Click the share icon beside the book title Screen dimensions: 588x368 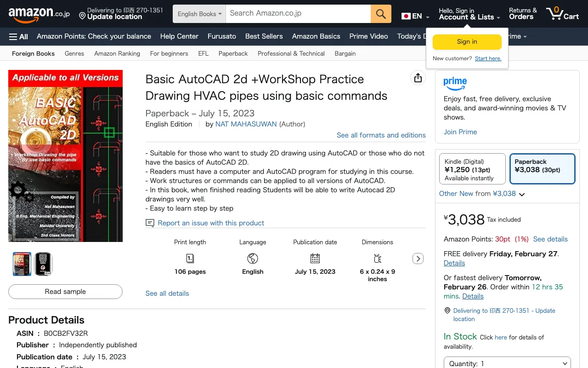pos(418,78)
